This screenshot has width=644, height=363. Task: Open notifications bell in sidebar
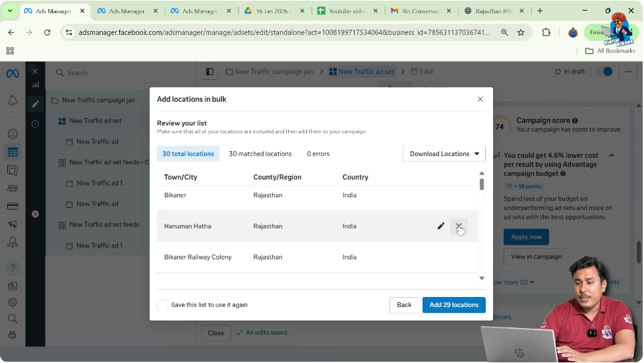point(13,100)
